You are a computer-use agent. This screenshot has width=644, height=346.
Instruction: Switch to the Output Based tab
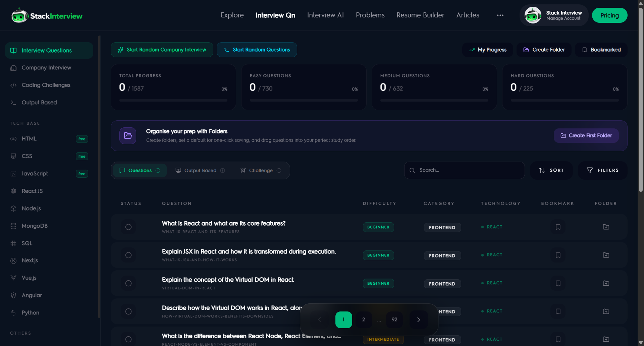(x=200, y=170)
